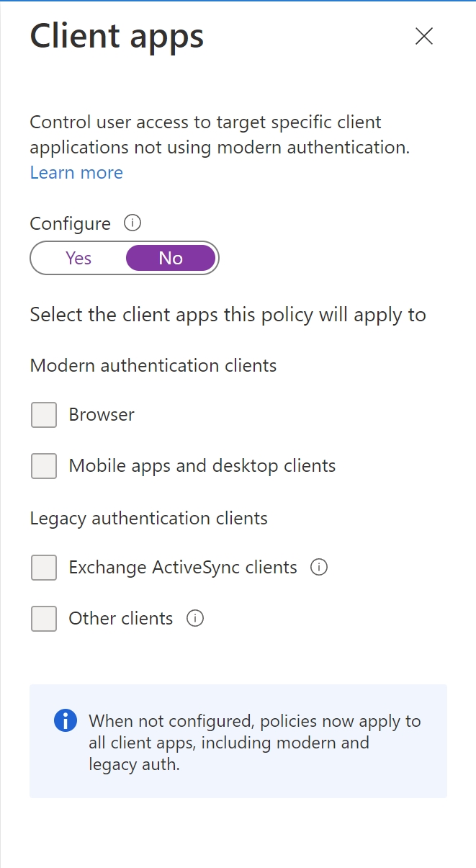Enable the Browser checkbox

pyautogui.click(x=43, y=414)
